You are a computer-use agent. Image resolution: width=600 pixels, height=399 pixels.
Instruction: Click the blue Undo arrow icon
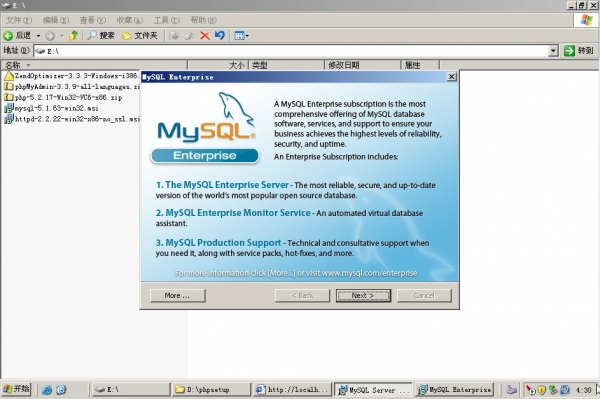point(220,36)
